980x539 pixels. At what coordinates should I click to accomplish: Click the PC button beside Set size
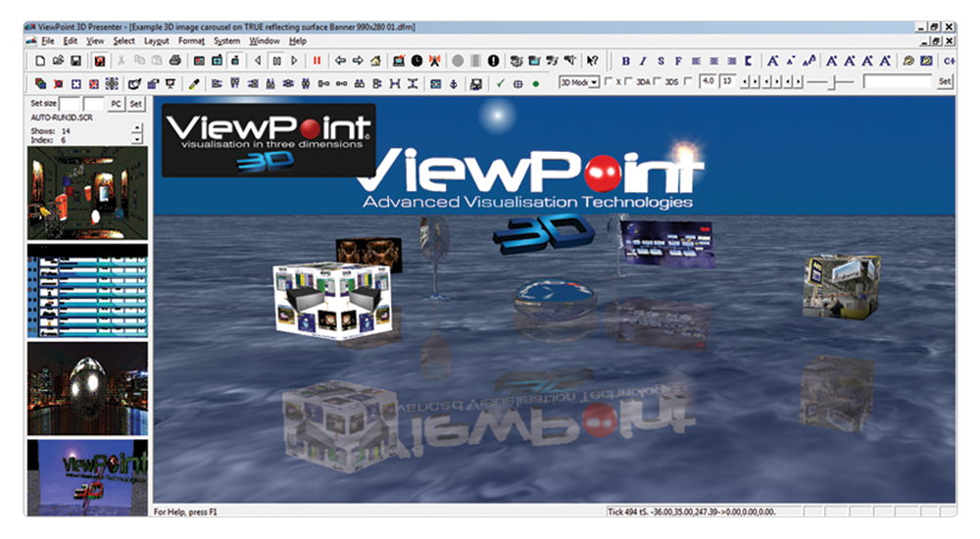coord(115,103)
